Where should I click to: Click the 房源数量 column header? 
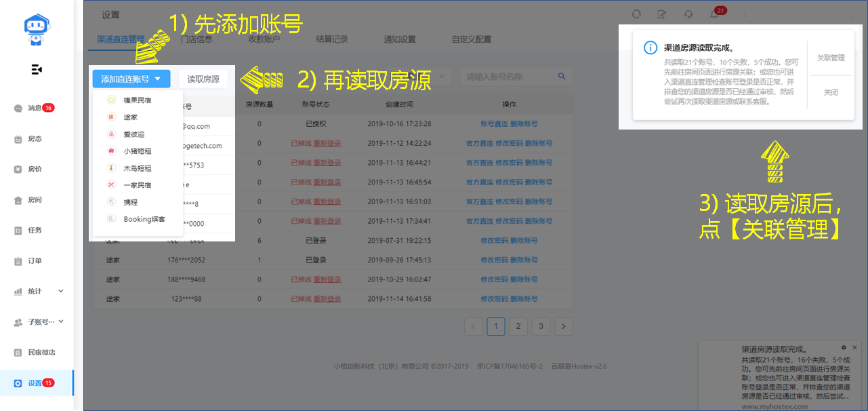[259, 104]
